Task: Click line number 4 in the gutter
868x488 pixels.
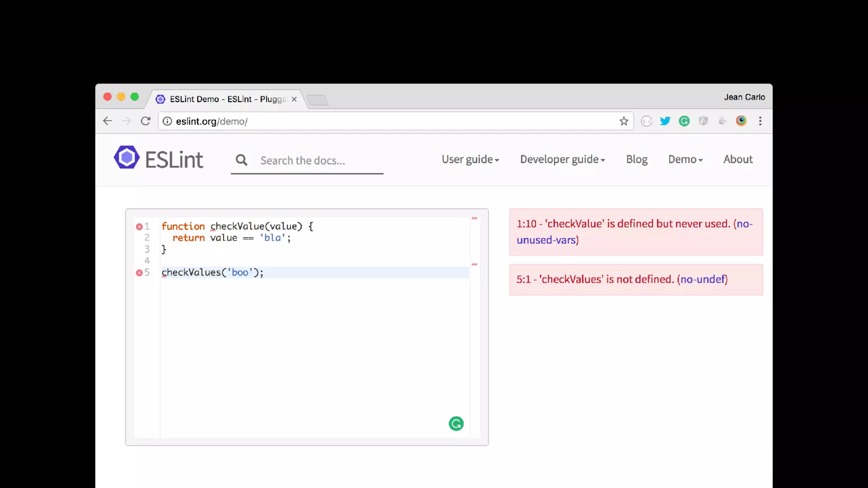Action: pos(147,261)
